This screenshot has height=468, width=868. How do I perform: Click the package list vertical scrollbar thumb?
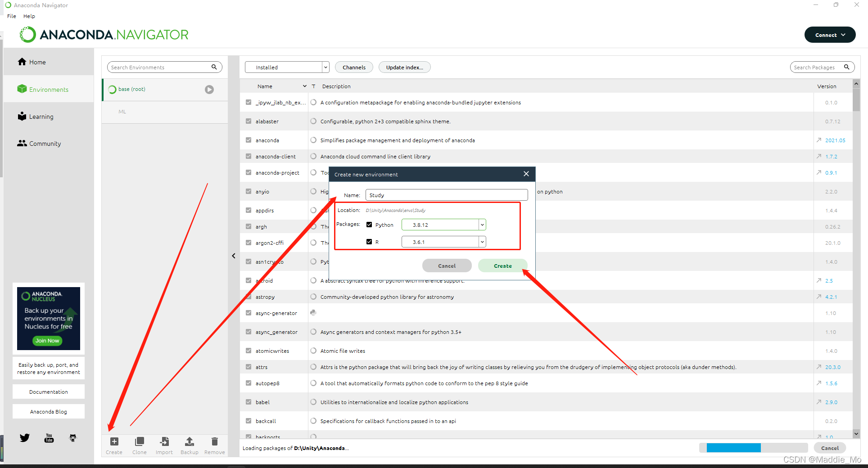click(856, 100)
